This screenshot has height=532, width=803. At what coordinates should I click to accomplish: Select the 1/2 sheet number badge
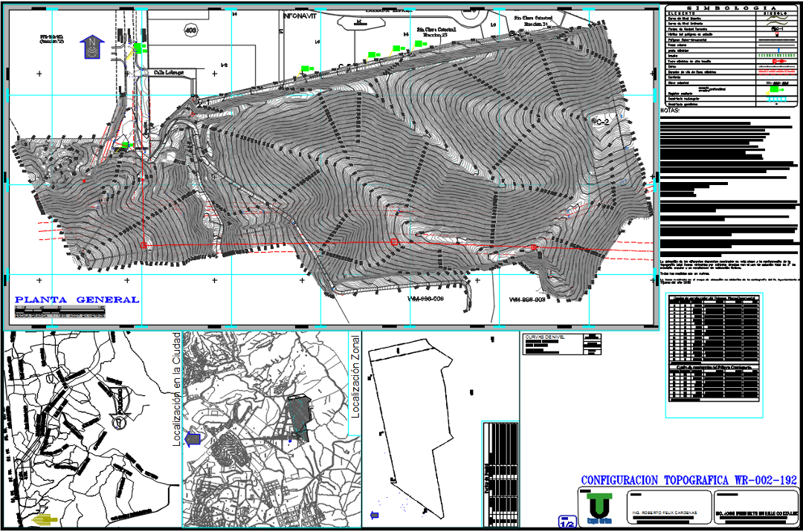566,522
